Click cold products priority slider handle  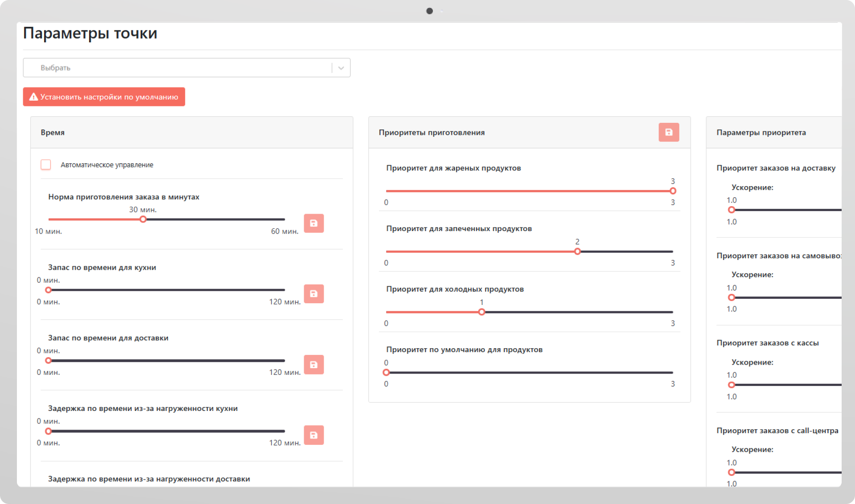(481, 312)
